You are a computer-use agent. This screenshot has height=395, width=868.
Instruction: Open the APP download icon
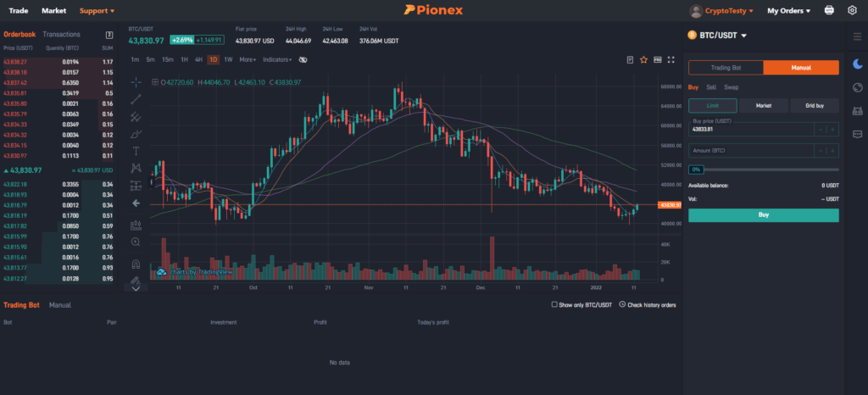(x=829, y=10)
